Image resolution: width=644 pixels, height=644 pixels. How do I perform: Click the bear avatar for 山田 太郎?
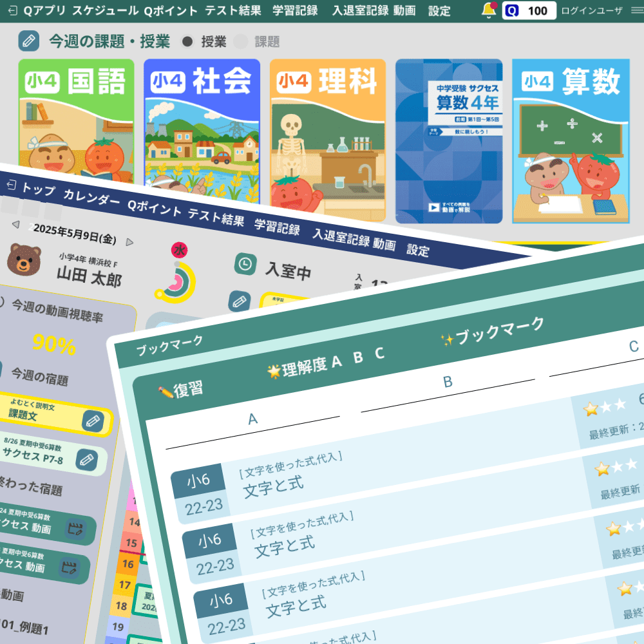point(24,258)
